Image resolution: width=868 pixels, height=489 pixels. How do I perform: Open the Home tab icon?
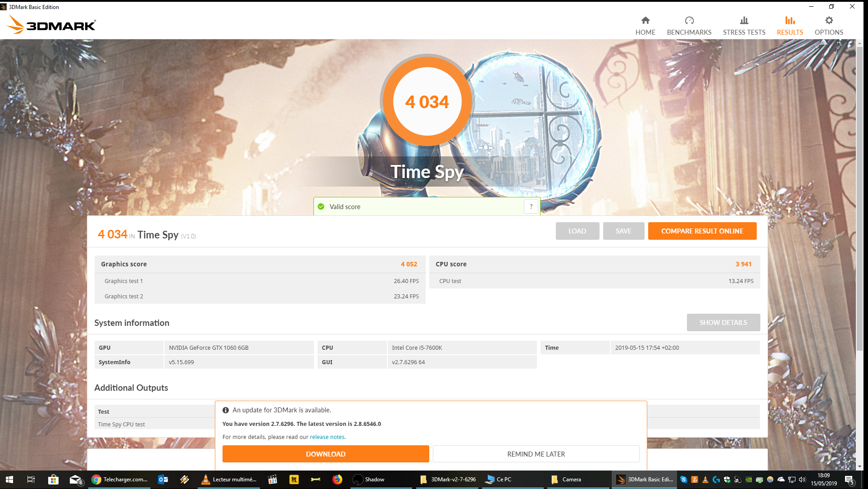645,21
